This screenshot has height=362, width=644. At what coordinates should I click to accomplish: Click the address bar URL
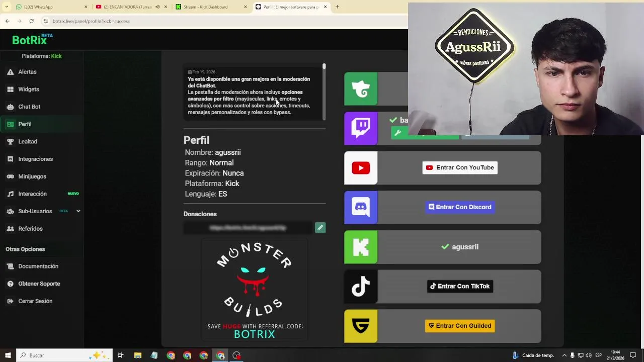tap(91, 21)
